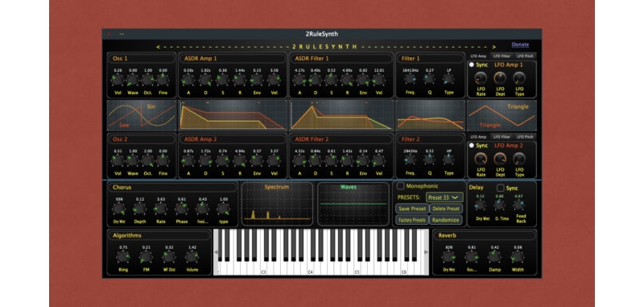Click the Delete Preset button
644x307 pixels.
point(446,209)
